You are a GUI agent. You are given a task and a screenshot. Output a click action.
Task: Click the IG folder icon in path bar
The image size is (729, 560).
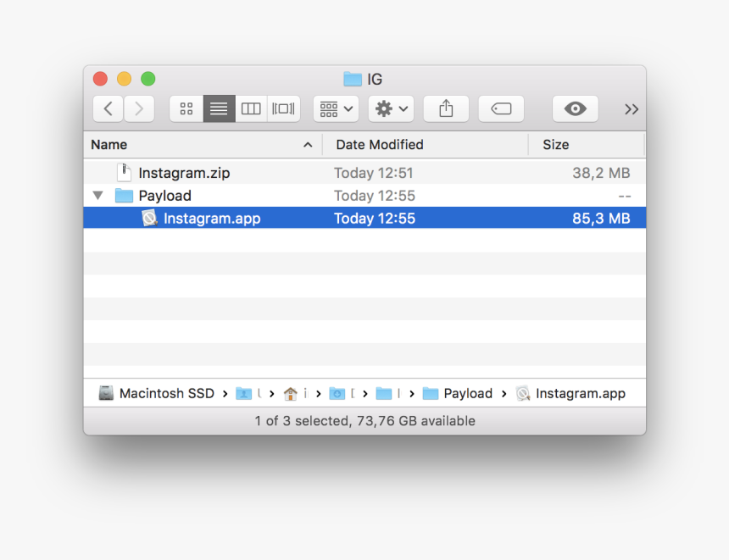[x=383, y=394]
